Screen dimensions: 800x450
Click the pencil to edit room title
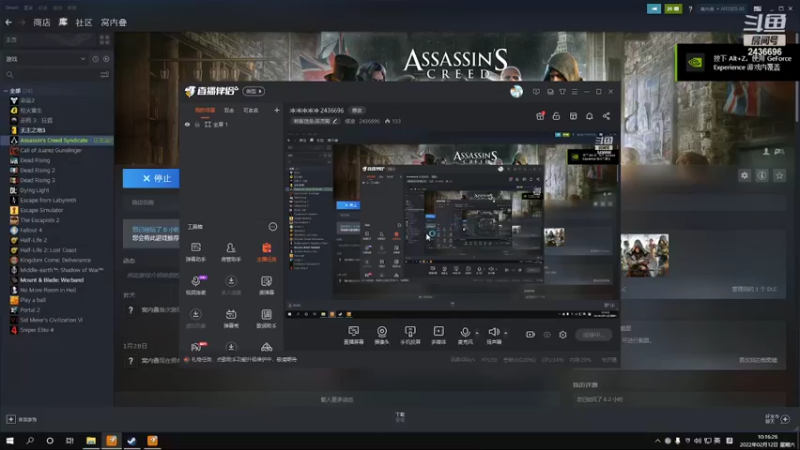335,121
